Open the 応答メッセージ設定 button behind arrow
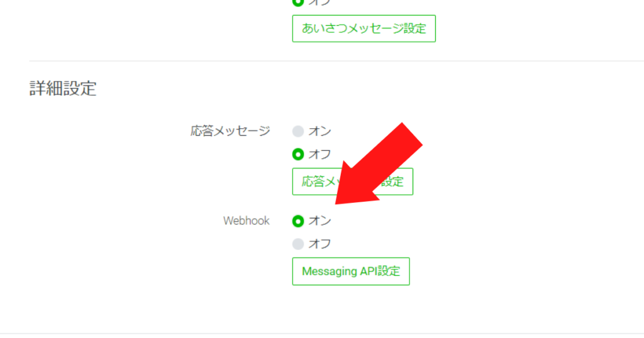Viewport: 644px width, 338px height. pos(352,182)
